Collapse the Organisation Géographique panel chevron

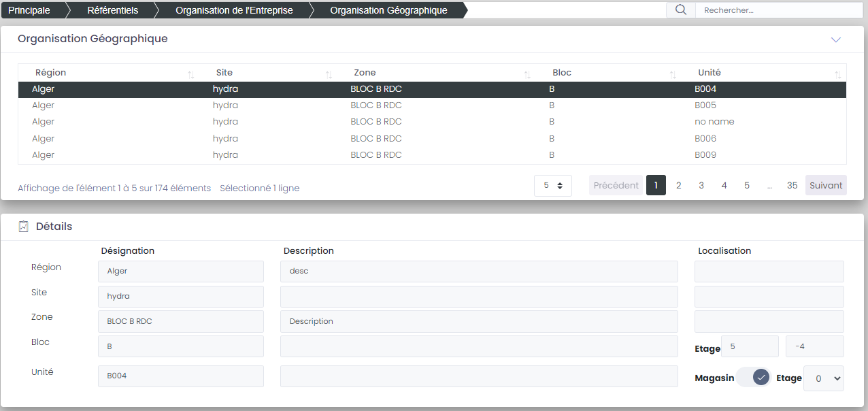coord(836,39)
